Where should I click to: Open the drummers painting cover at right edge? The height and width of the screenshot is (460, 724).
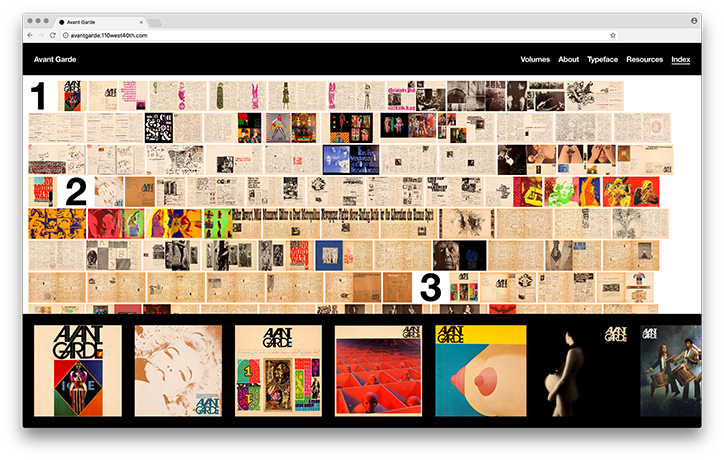[670, 370]
